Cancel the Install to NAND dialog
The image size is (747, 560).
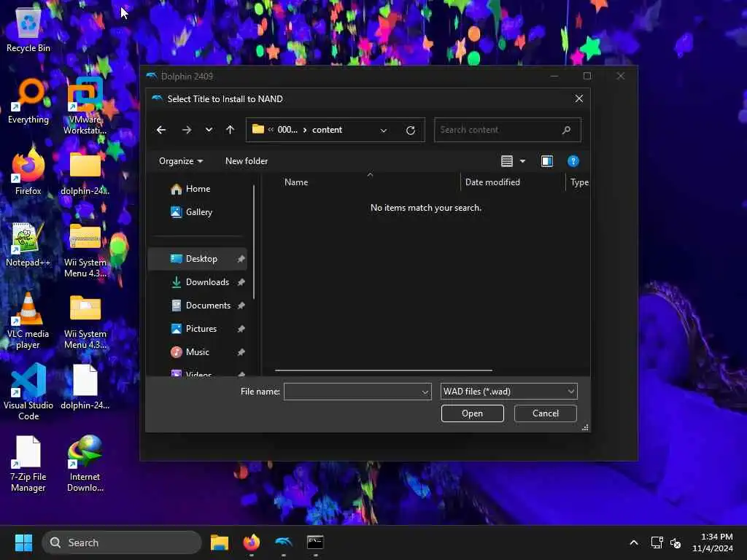click(546, 413)
